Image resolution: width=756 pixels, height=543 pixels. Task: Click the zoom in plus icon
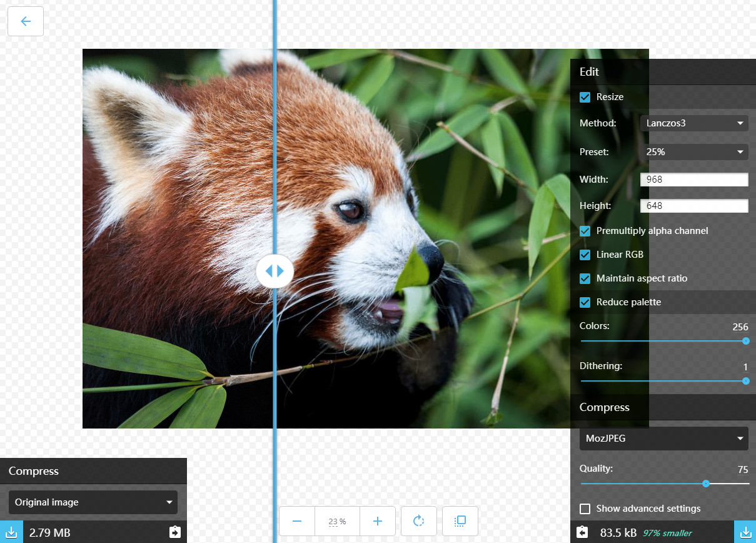click(x=378, y=521)
